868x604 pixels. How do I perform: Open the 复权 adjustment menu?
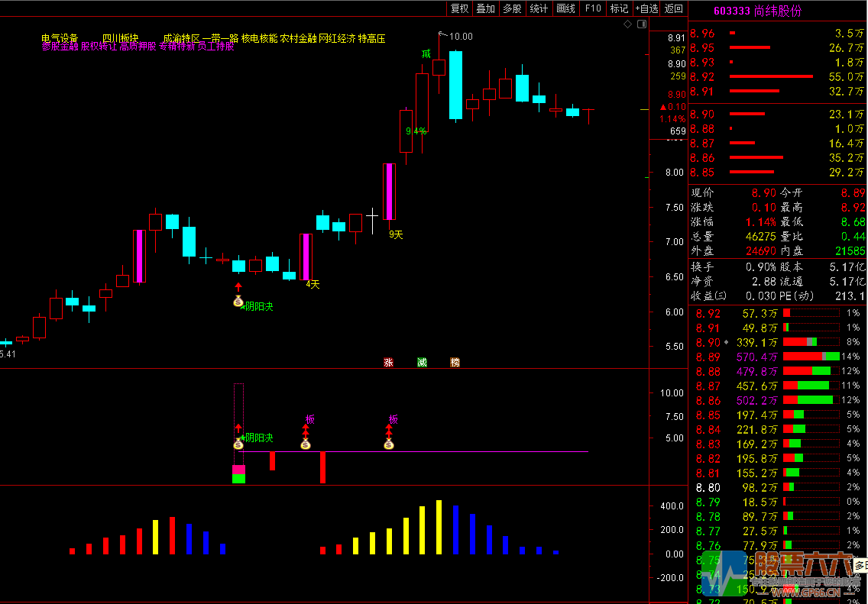click(x=459, y=8)
